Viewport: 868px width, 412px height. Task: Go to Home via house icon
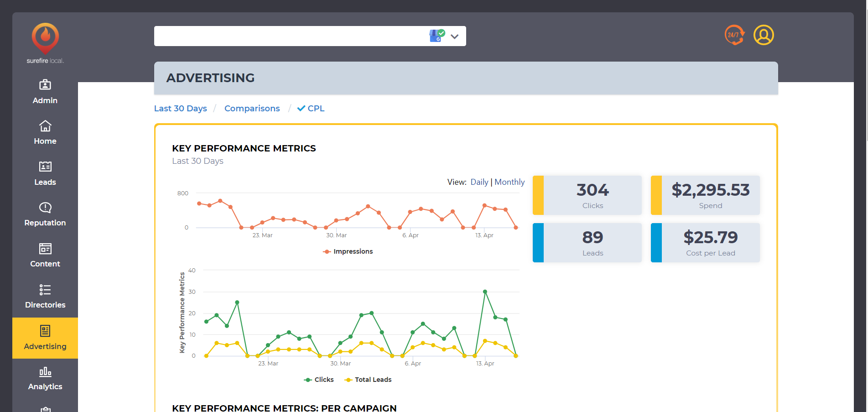click(45, 125)
